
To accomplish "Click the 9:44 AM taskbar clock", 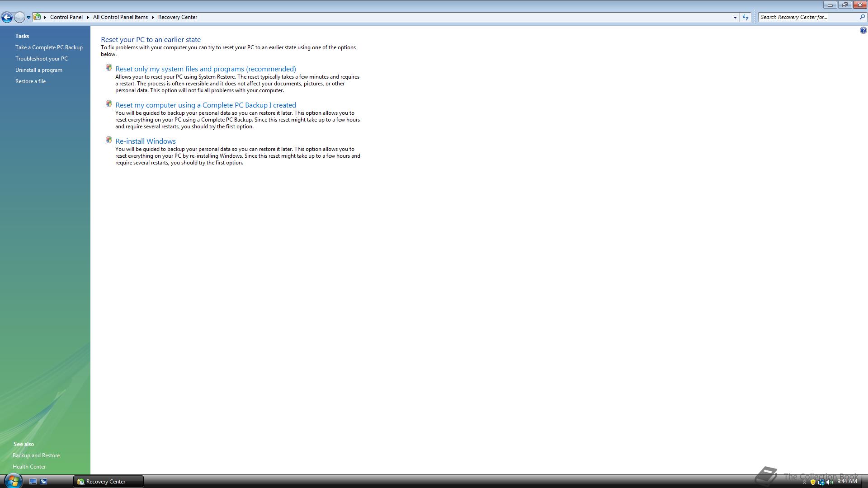I will 847,482.
